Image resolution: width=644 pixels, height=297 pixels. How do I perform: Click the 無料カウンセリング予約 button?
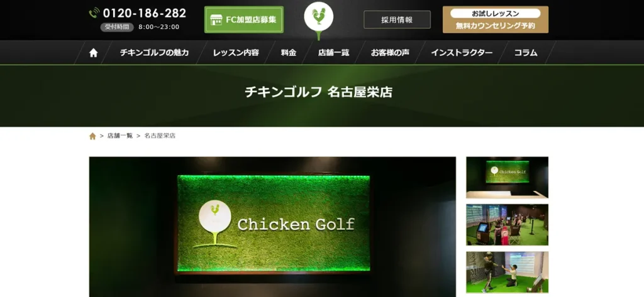pyautogui.click(x=496, y=19)
